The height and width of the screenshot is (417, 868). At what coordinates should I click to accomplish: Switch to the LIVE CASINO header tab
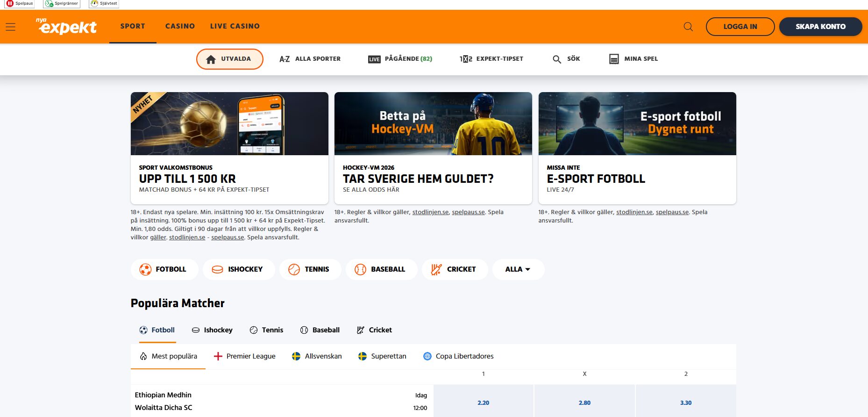coord(235,26)
